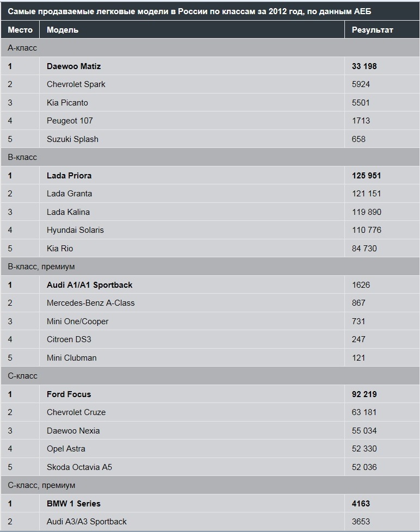
Task: Click the B-класс, премиум section header
Action: pos(210,267)
